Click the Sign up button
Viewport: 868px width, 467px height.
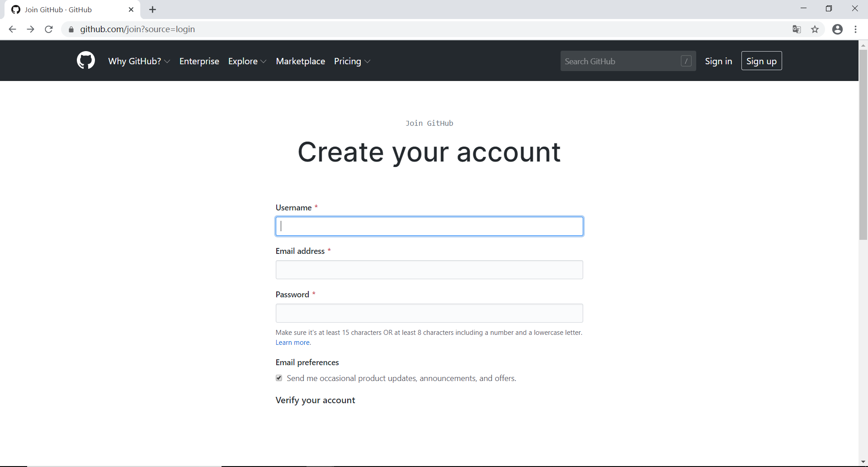762,61
